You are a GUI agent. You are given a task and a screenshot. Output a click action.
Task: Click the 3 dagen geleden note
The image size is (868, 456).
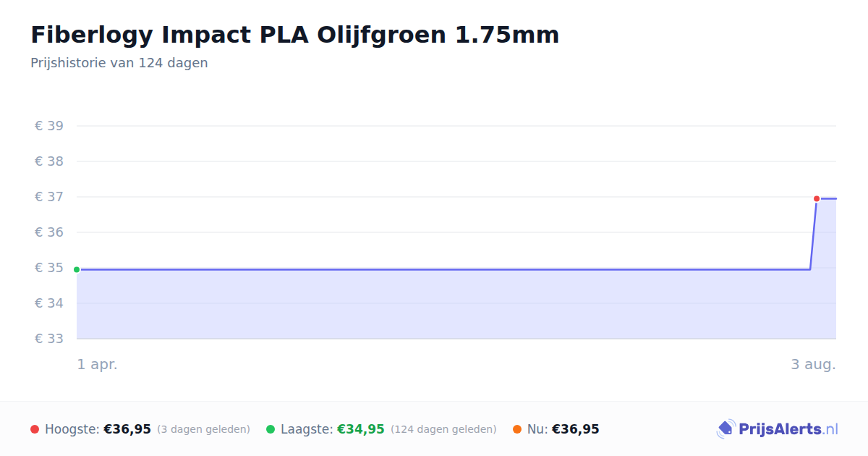[x=203, y=429]
